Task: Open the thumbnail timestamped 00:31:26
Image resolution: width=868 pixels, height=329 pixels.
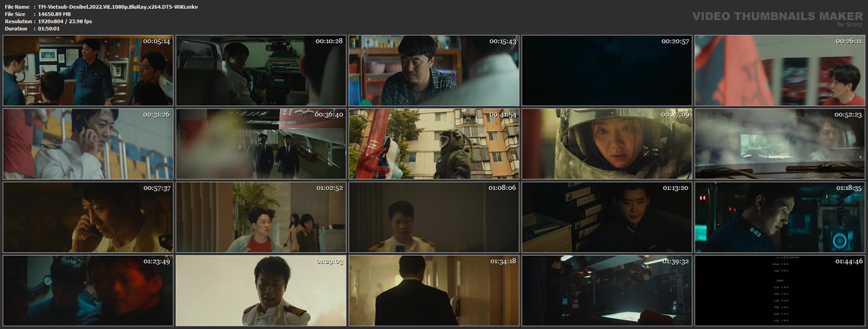Action: tap(88, 144)
